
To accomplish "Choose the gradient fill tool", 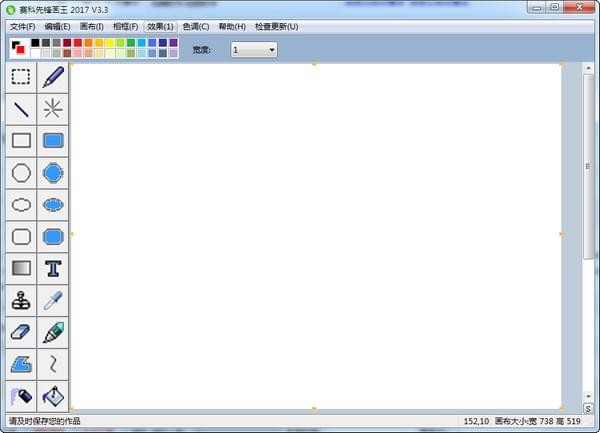I will click(21, 268).
